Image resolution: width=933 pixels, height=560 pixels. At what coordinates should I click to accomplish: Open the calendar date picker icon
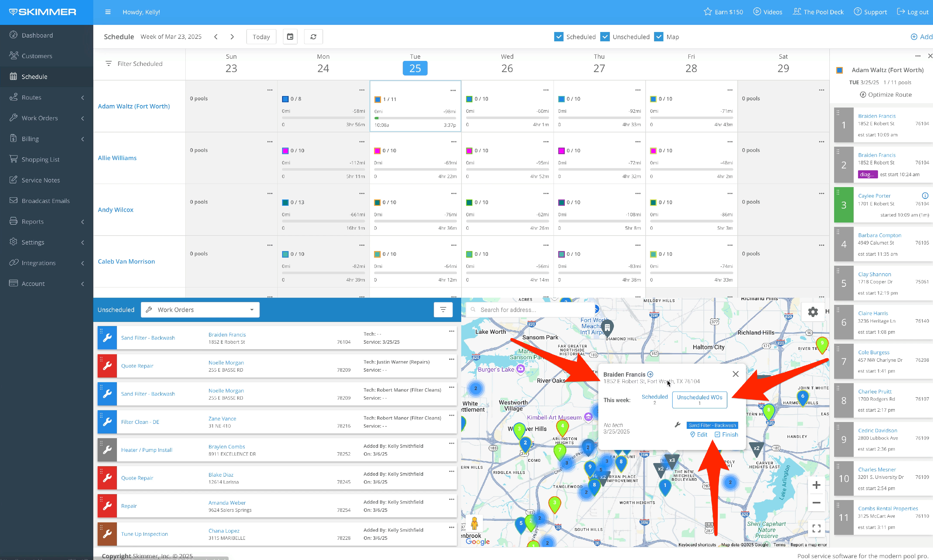click(290, 37)
